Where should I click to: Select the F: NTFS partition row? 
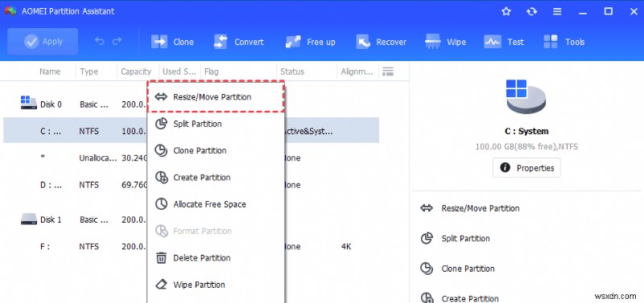[191, 247]
